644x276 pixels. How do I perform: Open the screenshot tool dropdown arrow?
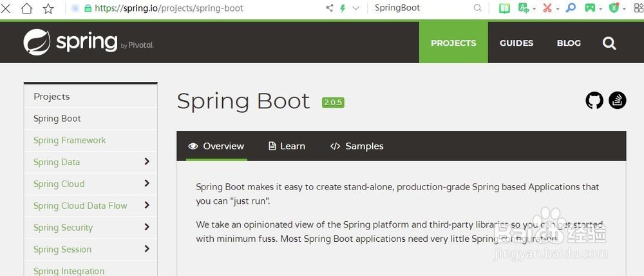(x=558, y=9)
